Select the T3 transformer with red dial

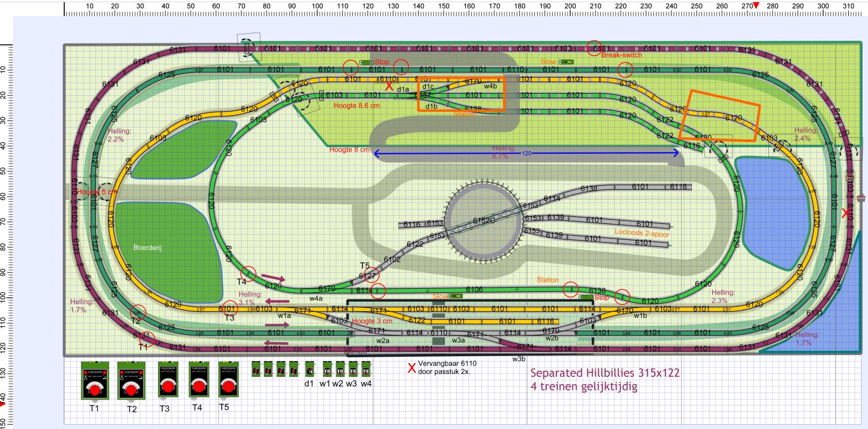click(x=168, y=380)
